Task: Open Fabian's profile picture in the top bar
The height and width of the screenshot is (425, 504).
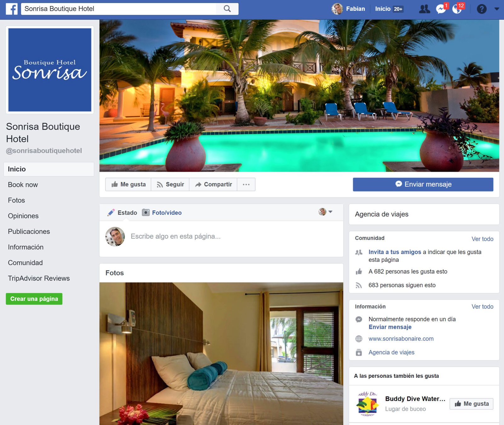Action: [337, 9]
